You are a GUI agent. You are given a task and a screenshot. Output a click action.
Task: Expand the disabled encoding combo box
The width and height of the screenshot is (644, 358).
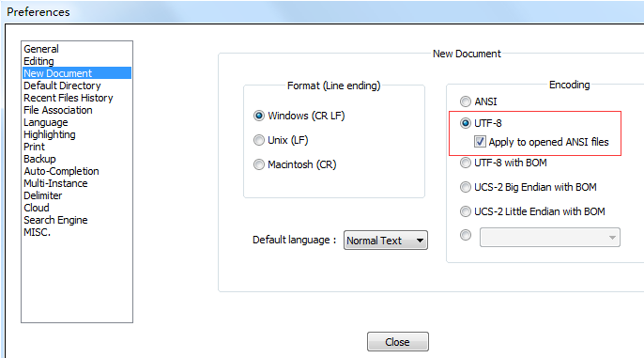click(x=549, y=237)
